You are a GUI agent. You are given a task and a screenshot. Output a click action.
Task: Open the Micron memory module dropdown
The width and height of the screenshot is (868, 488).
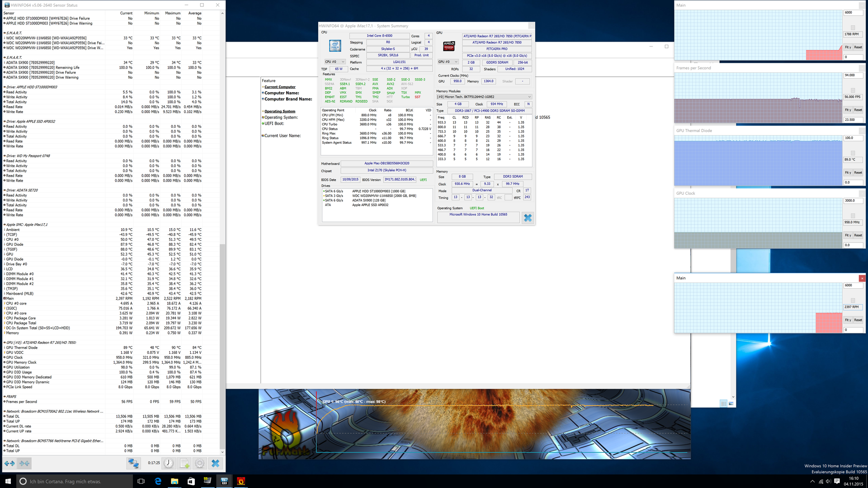tap(484, 97)
